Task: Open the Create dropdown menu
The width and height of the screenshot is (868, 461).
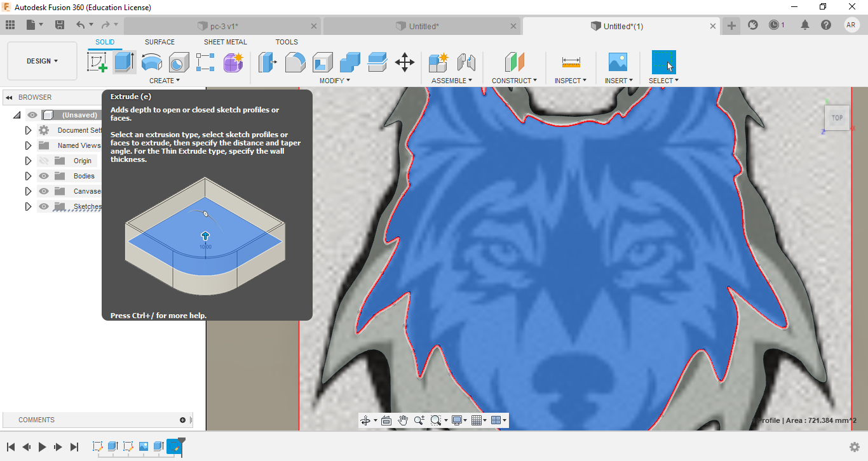Action: click(x=165, y=81)
